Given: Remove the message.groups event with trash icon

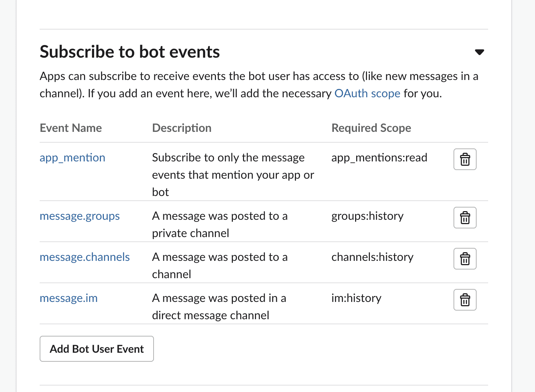Looking at the screenshot, I should tap(465, 218).
